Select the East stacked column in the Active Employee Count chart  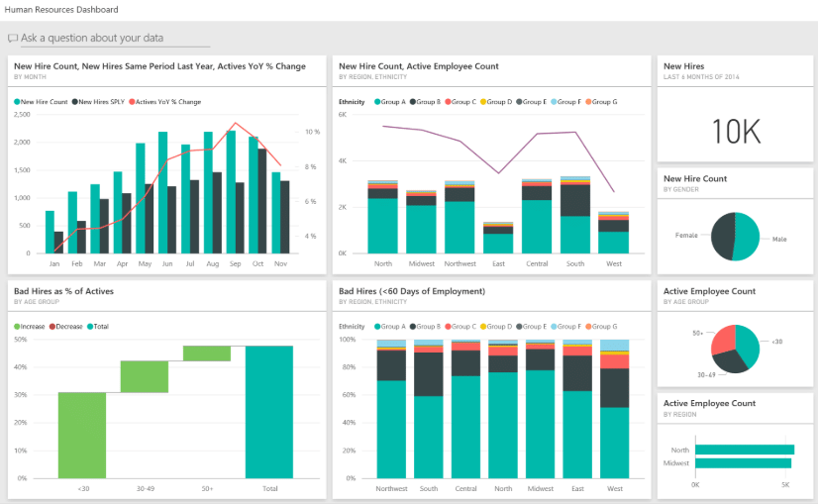pyautogui.click(x=498, y=240)
